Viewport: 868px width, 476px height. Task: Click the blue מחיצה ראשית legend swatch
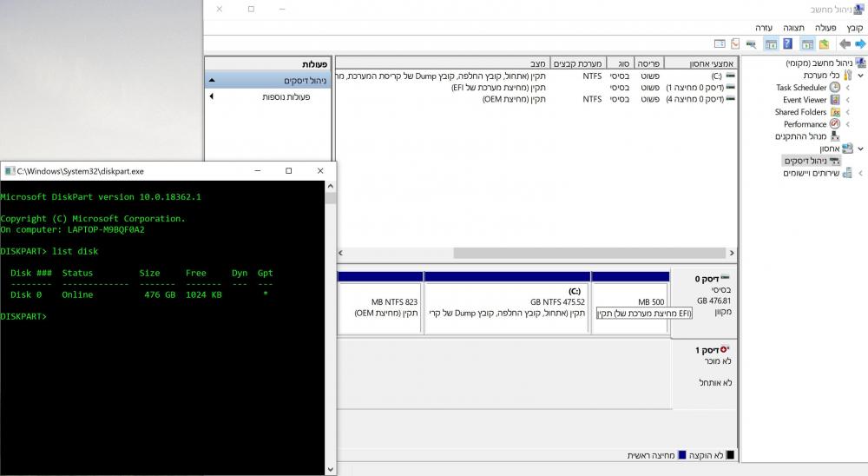(682, 455)
